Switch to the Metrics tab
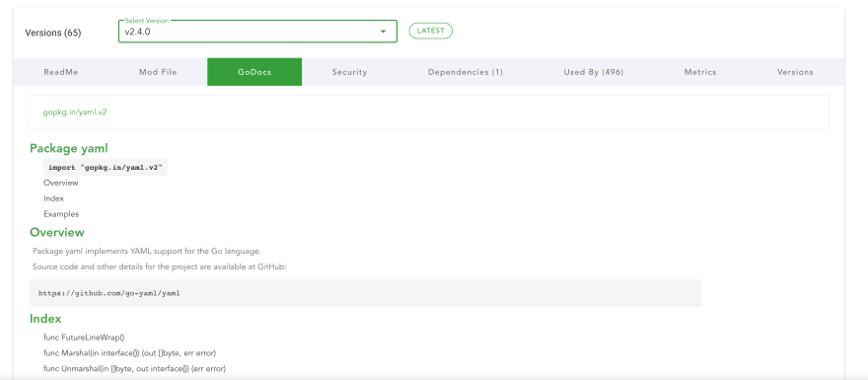 [x=699, y=72]
